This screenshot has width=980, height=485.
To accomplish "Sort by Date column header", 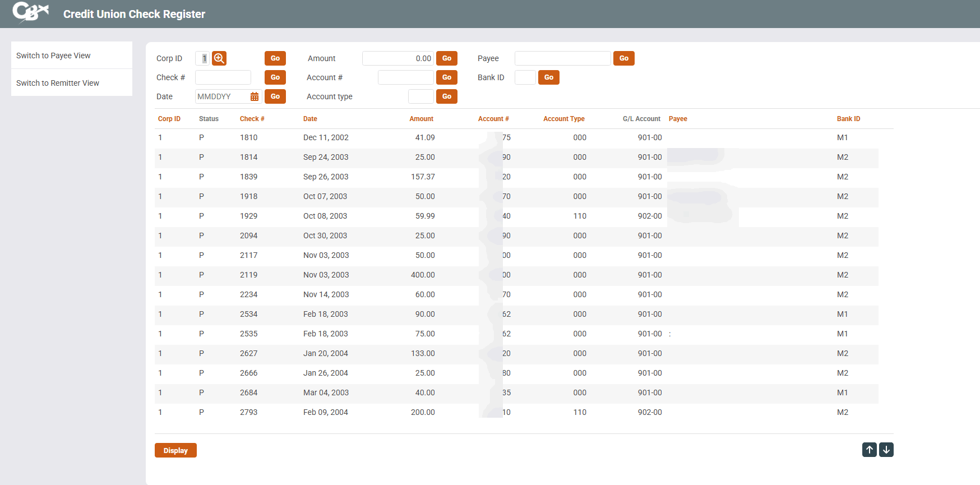I will click(x=310, y=119).
